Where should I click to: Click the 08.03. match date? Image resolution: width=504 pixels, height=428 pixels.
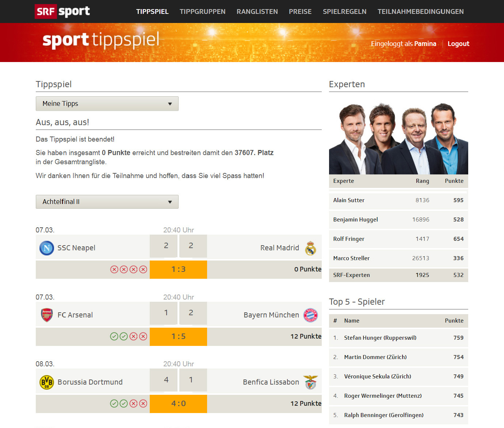tap(45, 364)
